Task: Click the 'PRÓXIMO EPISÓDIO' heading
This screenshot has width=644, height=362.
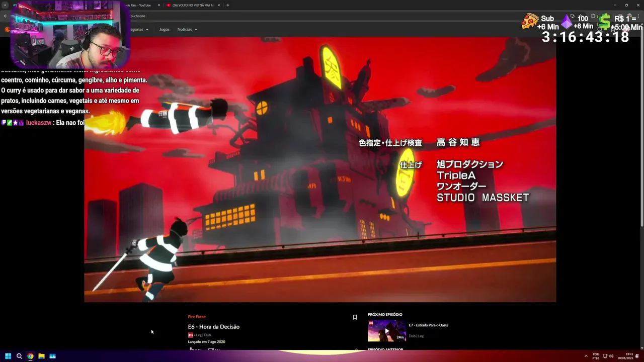Action: pyautogui.click(x=385, y=315)
